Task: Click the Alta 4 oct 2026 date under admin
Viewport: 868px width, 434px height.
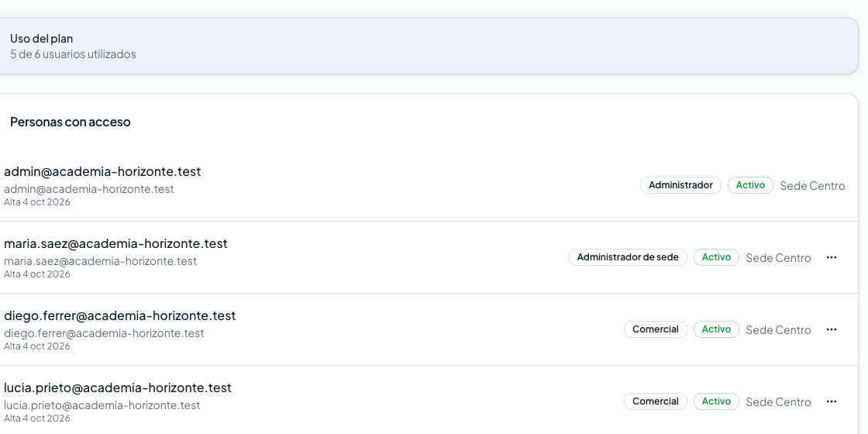Action: [x=37, y=202]
